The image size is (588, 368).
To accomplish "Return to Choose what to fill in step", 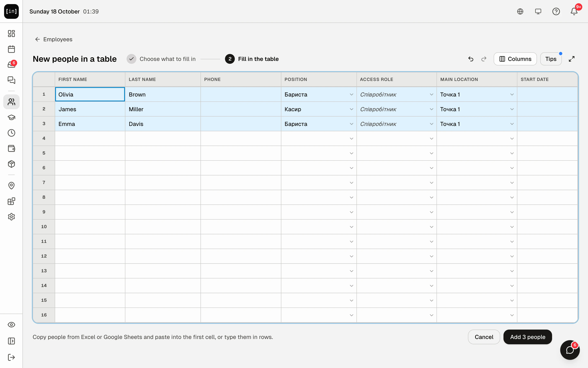I will coord(161,59).
